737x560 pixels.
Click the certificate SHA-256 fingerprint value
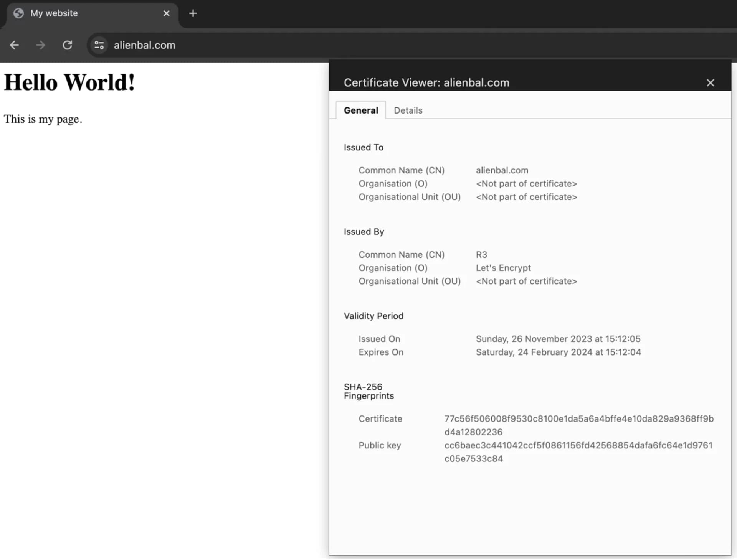pyautogui.click(x=579, y=425)
